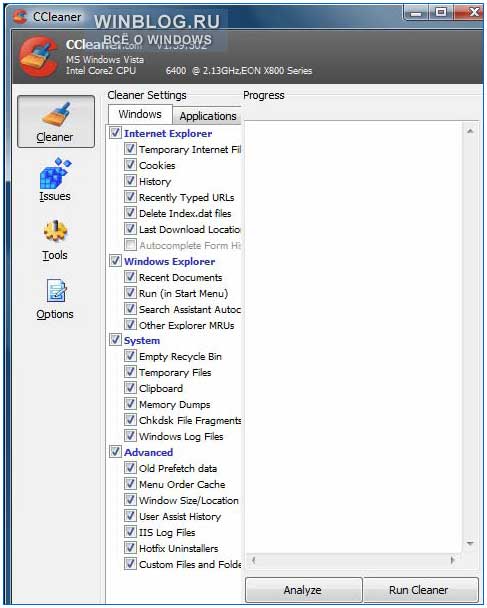Click the empty Progress results pane
The height and width of the screenshot is (608, 487).
pyautogui.click(x=354, y=337)
